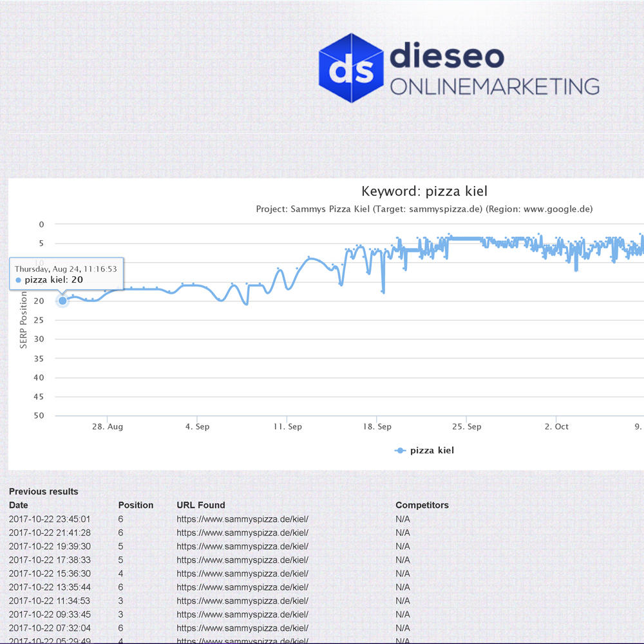Screen dimensions: 644x644
Task: Click the date 2017-10-22 09:33:45
Action: [50, 614]
